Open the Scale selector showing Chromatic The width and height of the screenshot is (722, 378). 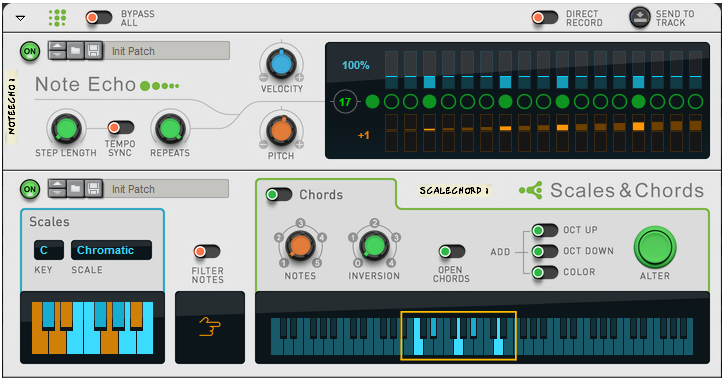[x=111, y=250]
